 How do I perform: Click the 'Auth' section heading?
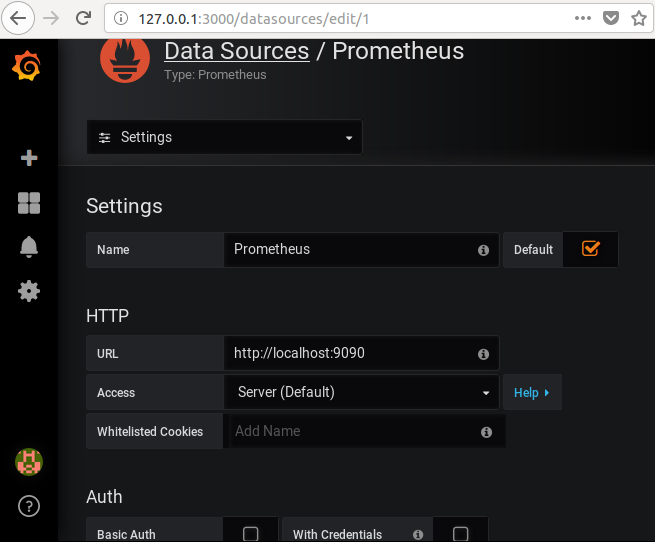pos(104,497)
